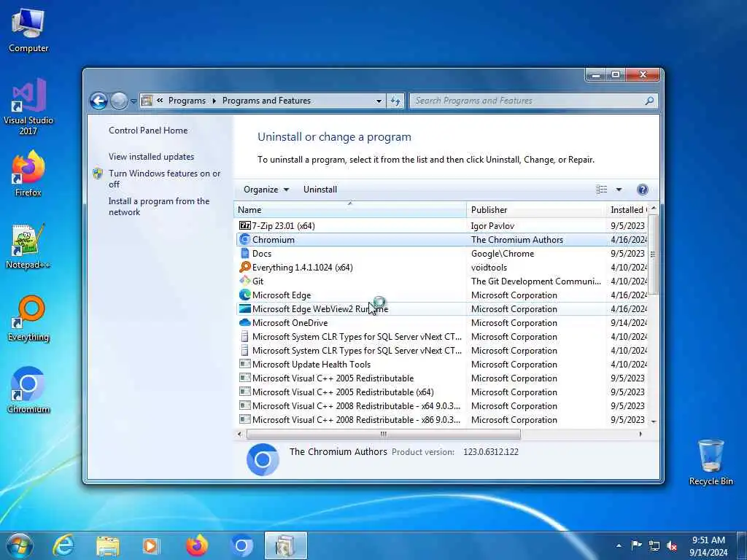Image resolution: width=747 pixels, height=560 pixels.
Task: Click the Everything program icon in list
Action: coord(245,267)
